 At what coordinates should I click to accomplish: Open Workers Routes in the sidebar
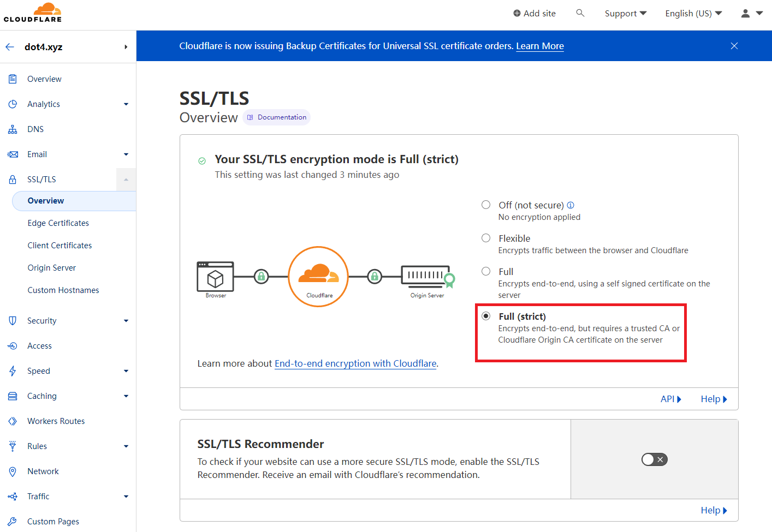pyautogui.click(x=56, y=421)
